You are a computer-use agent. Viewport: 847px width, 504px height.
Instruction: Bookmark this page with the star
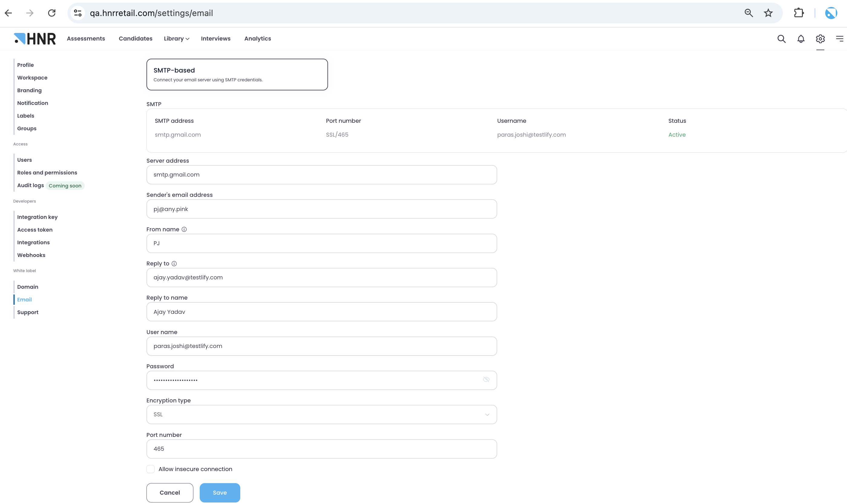coord(768,13)
